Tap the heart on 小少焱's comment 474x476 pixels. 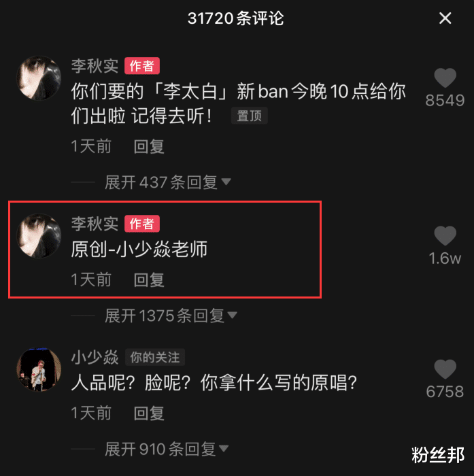tap(445, 369)
